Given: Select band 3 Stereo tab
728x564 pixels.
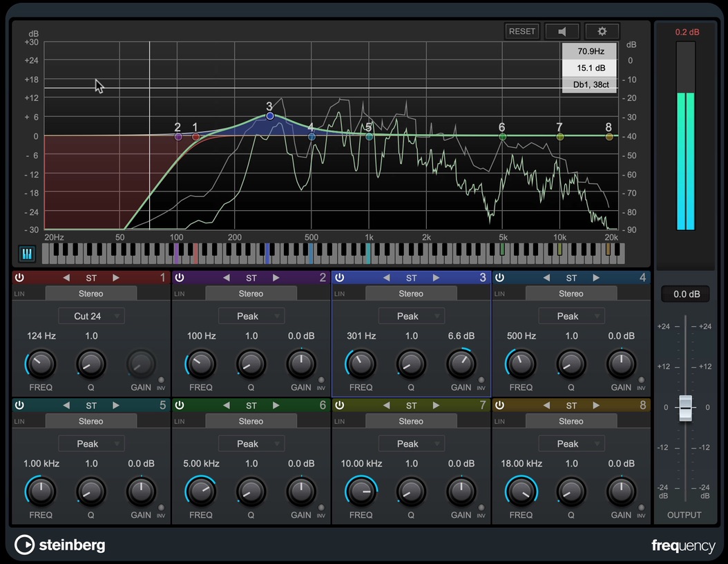Looking at the screenshot, I should (412, 294).
